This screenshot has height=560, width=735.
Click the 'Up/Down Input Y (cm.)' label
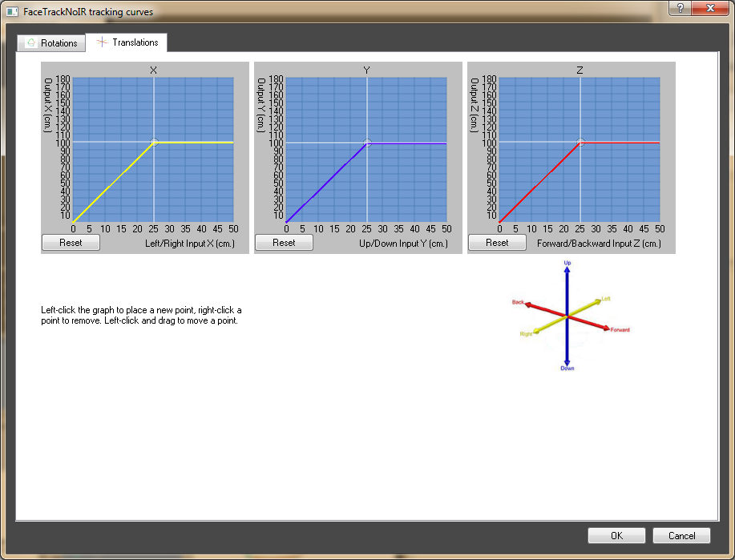(404, 244)
